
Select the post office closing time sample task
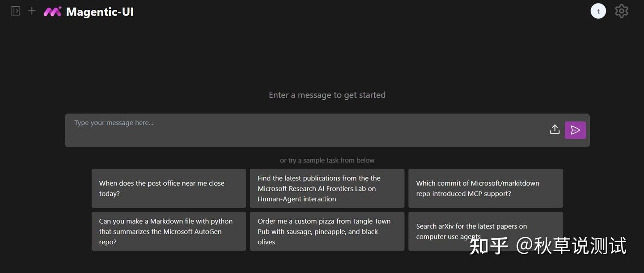pos(169,188)
